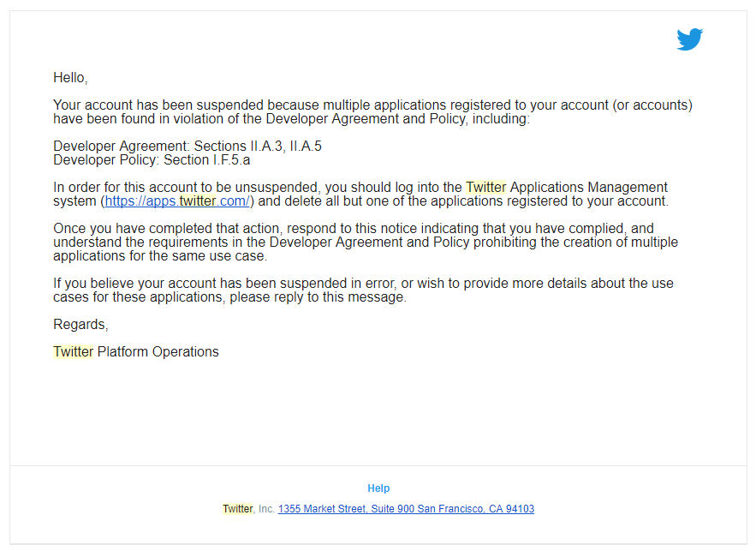
Task: Click highlighted 'Twitter' before 'Applications Management'
Action: (486, 187)
